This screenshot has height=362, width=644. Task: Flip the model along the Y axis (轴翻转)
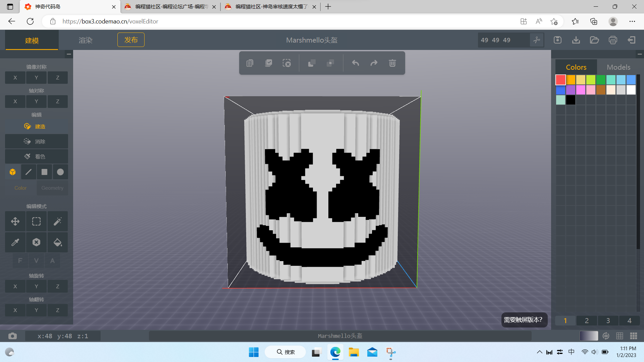(36, 310)
